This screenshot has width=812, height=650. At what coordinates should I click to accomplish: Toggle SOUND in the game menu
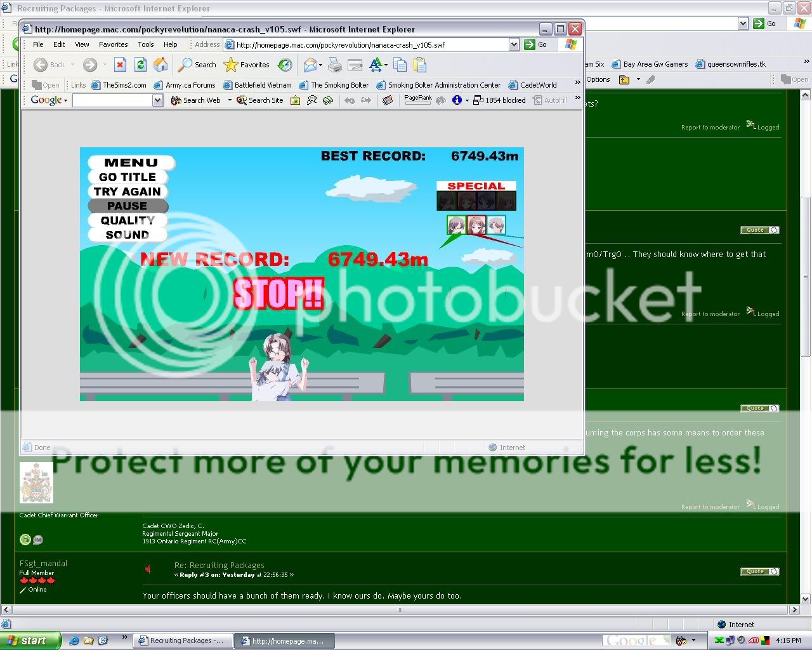pos(128,235)
